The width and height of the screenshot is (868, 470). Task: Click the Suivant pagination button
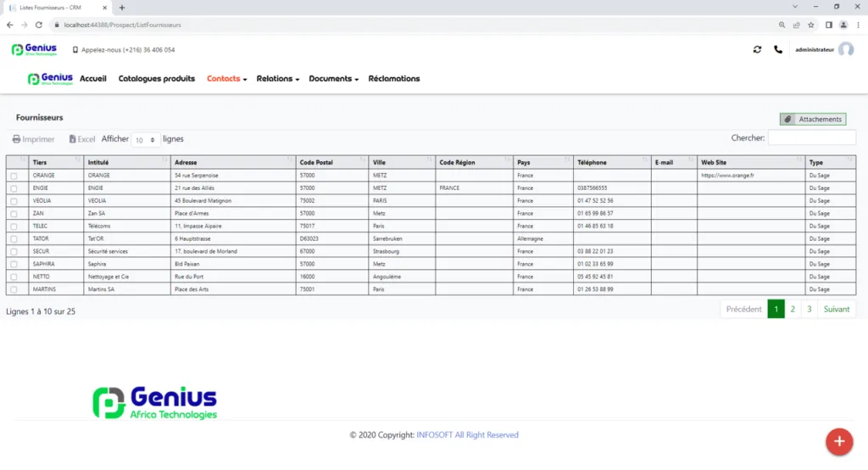[x=837, y=310]
